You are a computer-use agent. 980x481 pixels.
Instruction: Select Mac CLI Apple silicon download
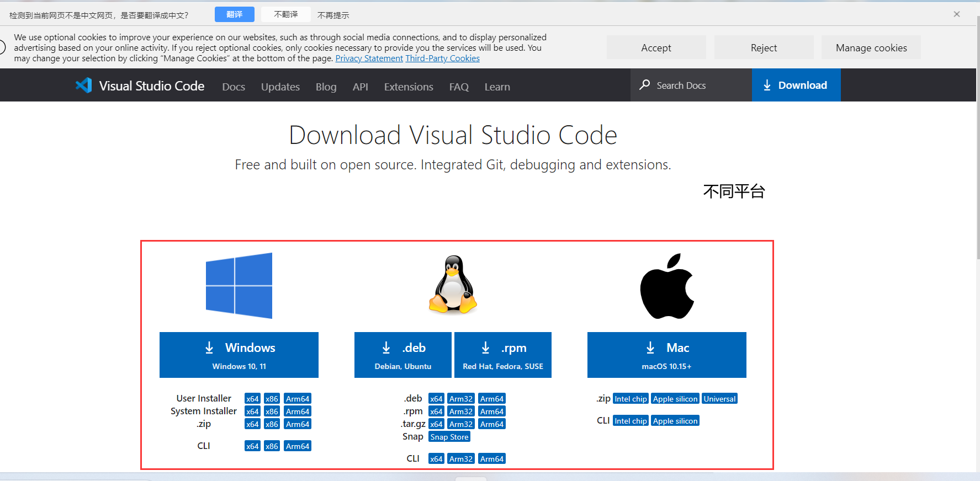click(x=675, y=420)
